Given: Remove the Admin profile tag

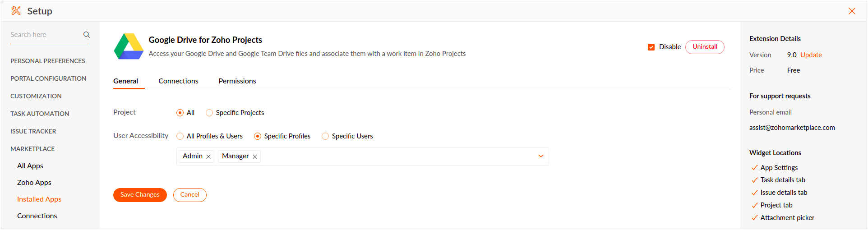Looking at the screenshot, I should tap(208, 156).
